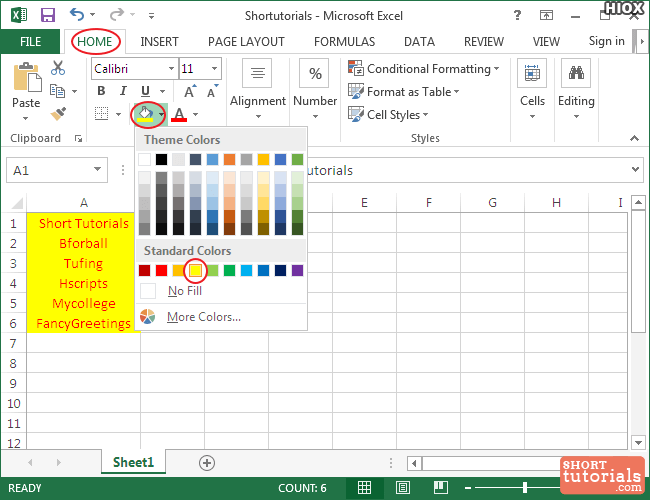
Task: Select cell containing Hscripts
Action: point(83,284)
